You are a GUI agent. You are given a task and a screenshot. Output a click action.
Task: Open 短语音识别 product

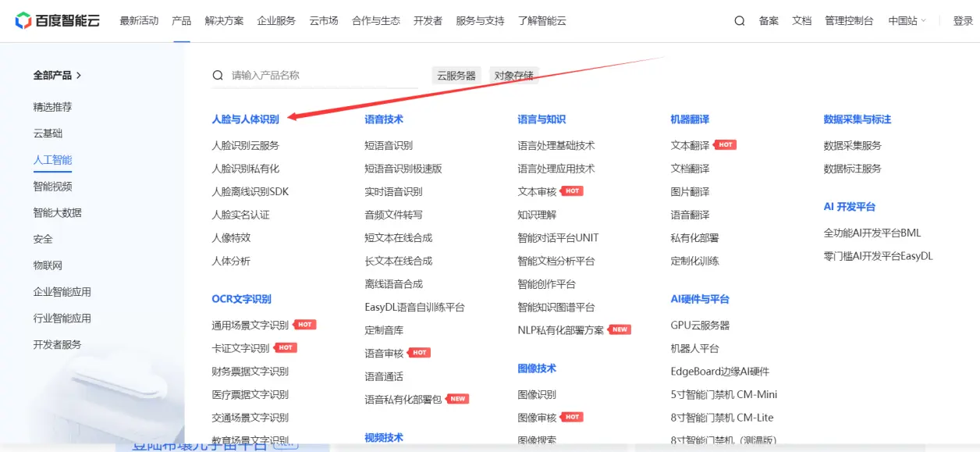pos(389,145)
